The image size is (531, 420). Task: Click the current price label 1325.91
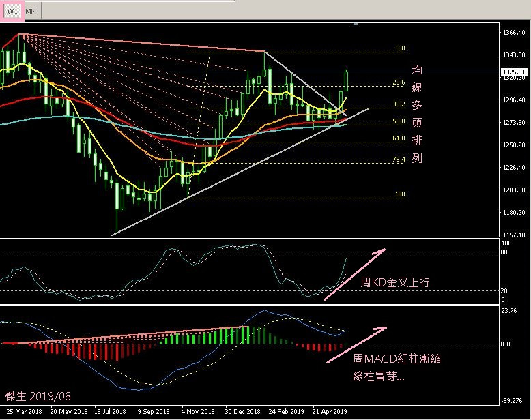coord(513,72)
